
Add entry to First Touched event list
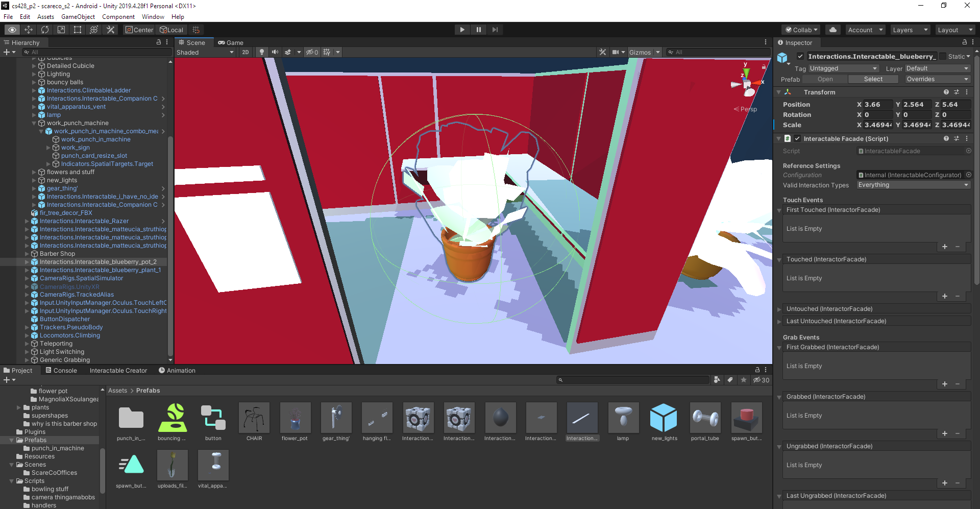(x=945, y=247)
